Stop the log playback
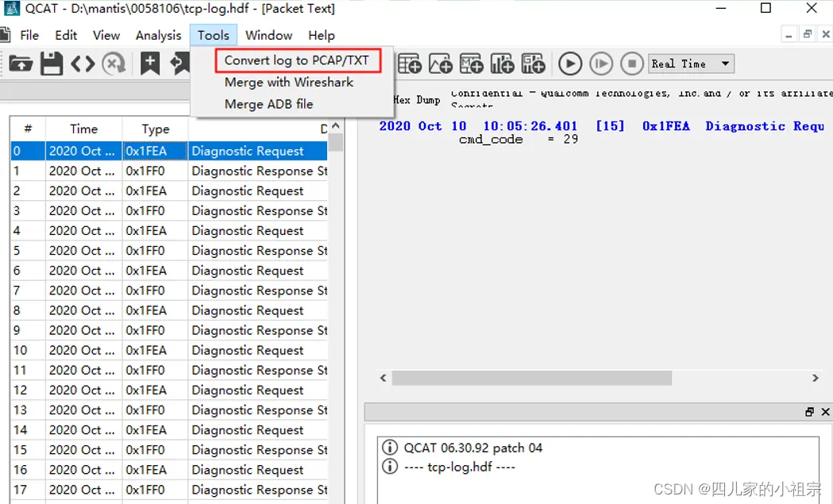The height and width of the screenshot is (504, 833). 632,63
